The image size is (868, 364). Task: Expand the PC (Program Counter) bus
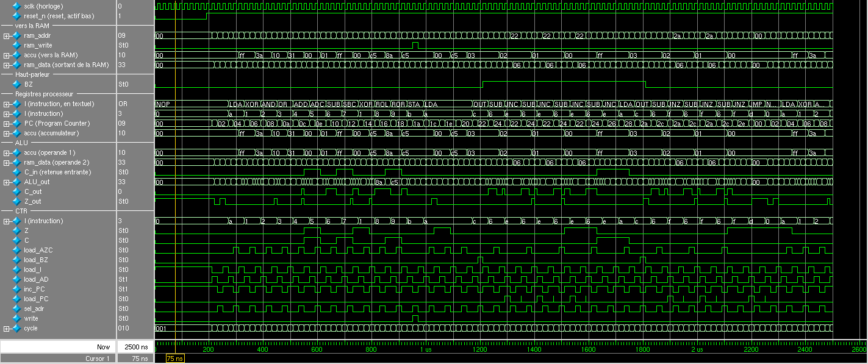click(x=7, y=123)
